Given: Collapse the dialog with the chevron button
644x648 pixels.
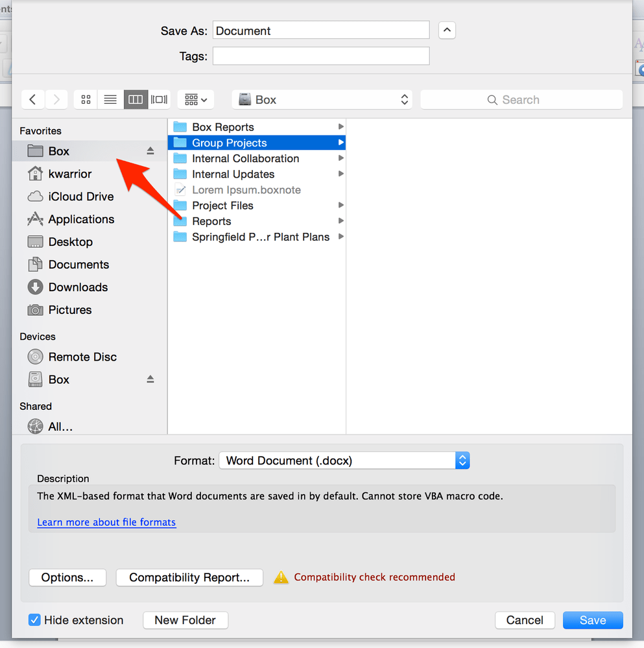Looking at the screenshot, I should [x=446, y=30].
